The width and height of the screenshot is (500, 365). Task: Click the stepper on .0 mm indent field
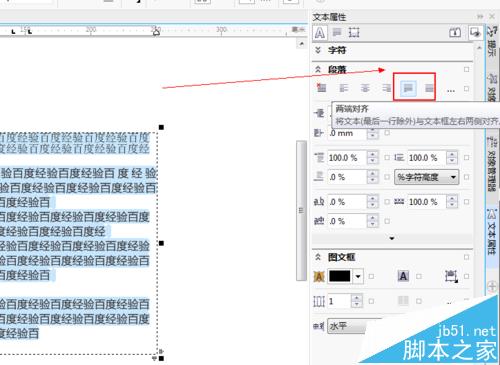(372, 133)
